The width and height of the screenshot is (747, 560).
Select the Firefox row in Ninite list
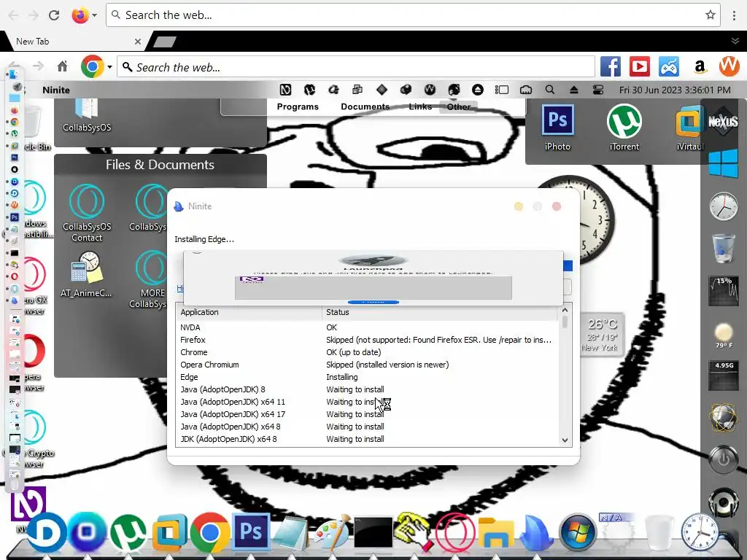click(x=368, y=340)
